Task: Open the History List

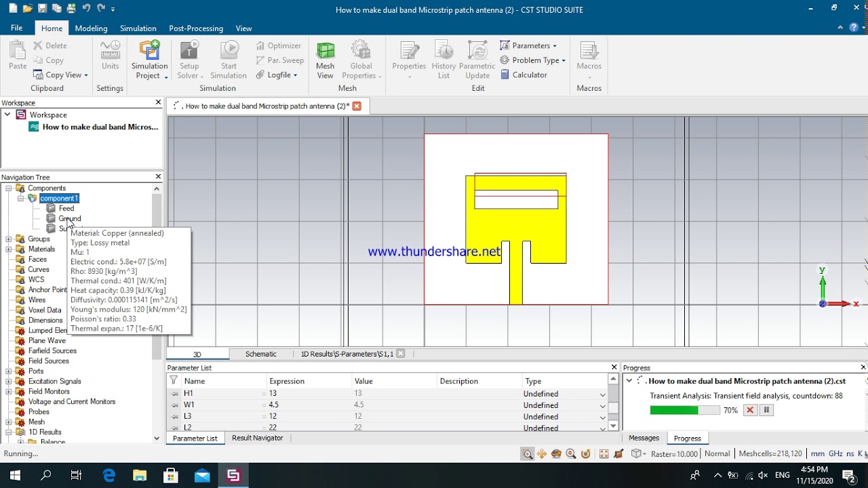Action: click(443, 60)
